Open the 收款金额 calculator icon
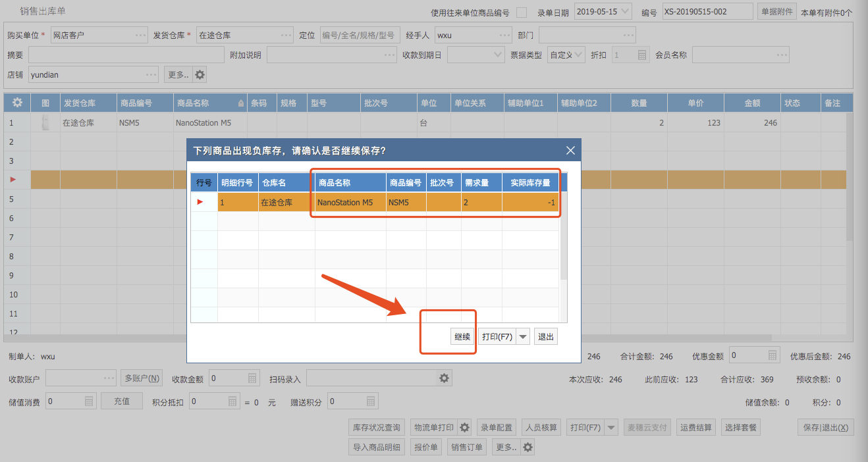The image size is (868, 462). pyautogui.click(x=253, y=378)
